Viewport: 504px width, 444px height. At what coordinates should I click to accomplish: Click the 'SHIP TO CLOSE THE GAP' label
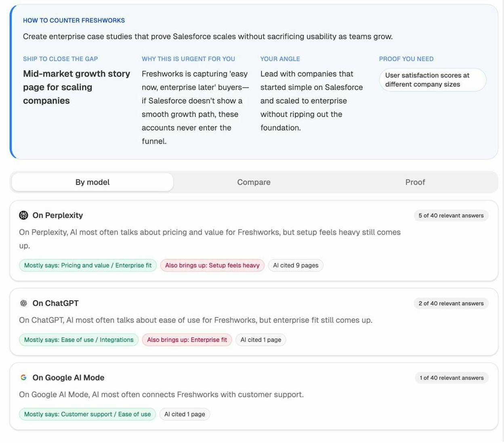tap(61, 59)
